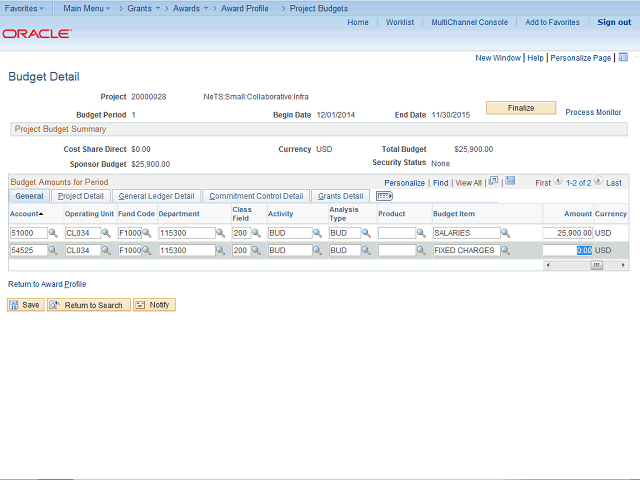Click the Save button

[25, 305]
